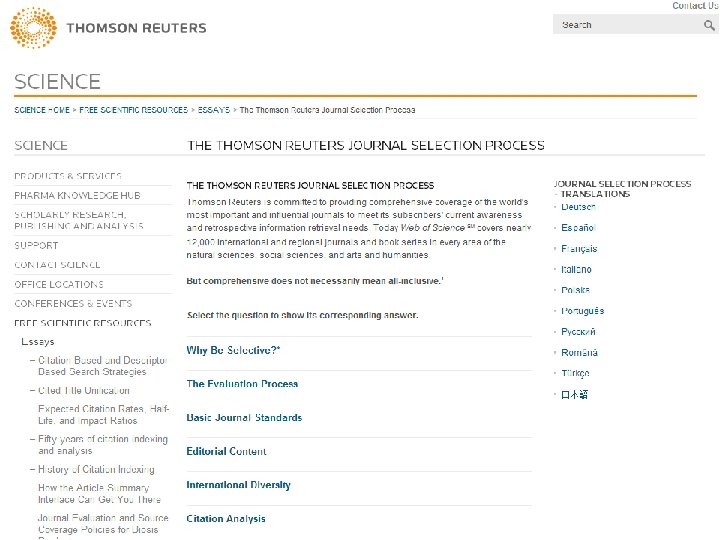The width and height of the screenshot is (720, 540).
Task: Open Contact Science sidebar item
Action: coord(57,265)
